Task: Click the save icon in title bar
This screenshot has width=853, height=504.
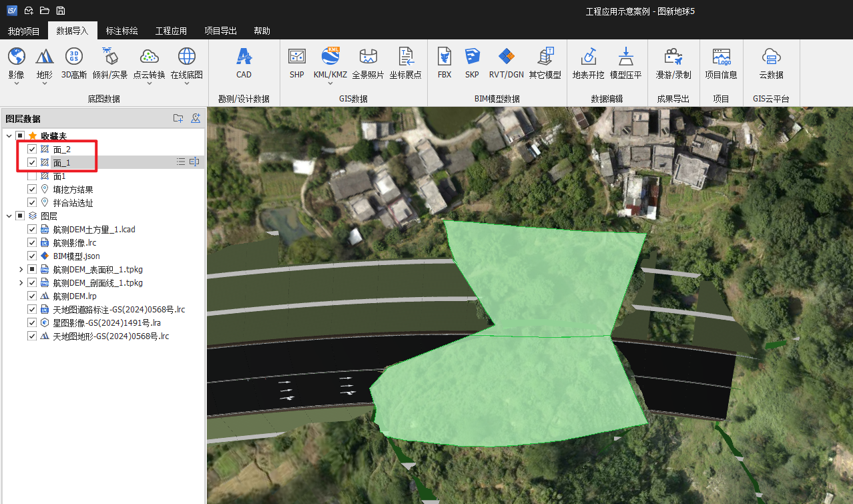Action: tap(61, 11)
